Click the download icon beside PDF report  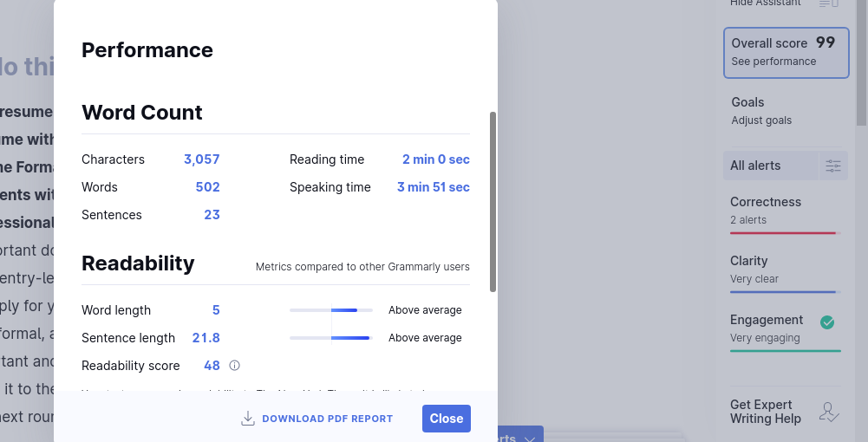(248, 419)
